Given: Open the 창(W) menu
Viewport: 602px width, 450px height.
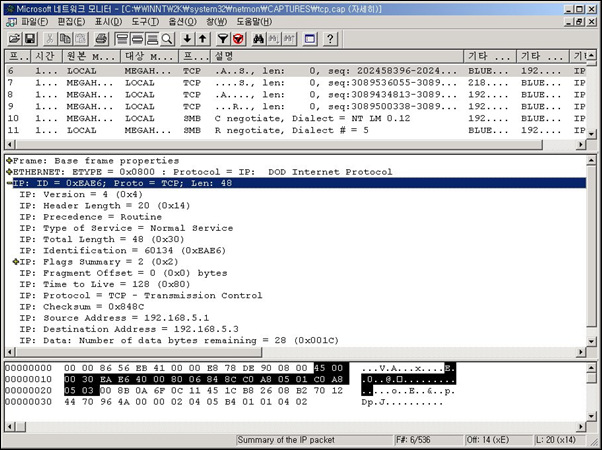Looking at the screenshot, I should point(217,22).
